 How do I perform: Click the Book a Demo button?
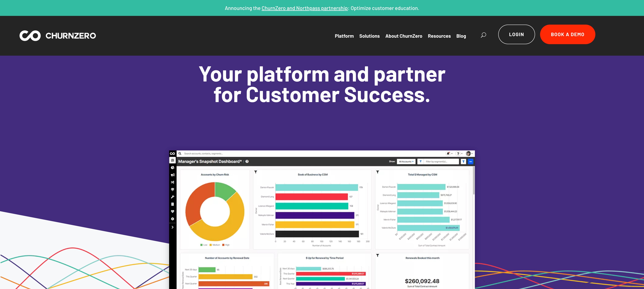click(x=567, y=35)
